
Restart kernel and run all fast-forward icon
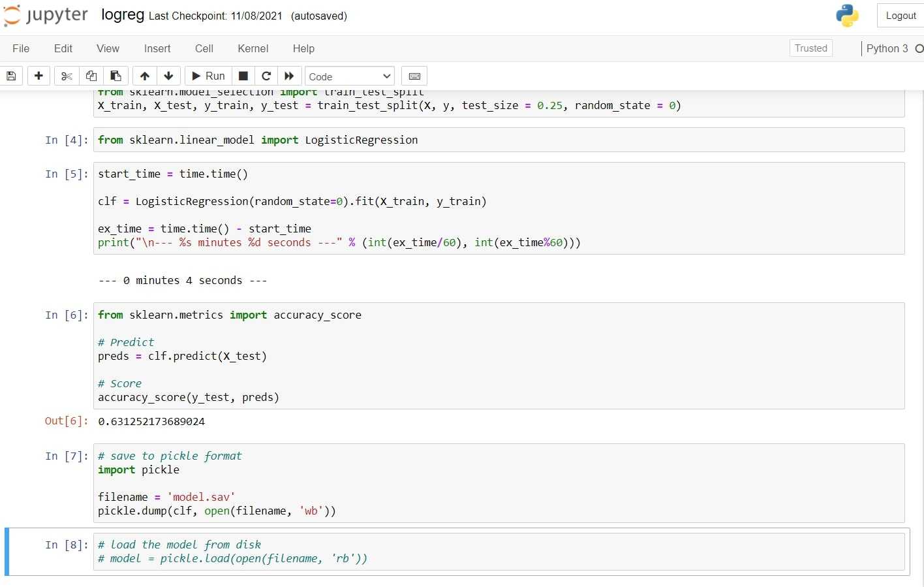pyautogui.click(x=289, y=76)
